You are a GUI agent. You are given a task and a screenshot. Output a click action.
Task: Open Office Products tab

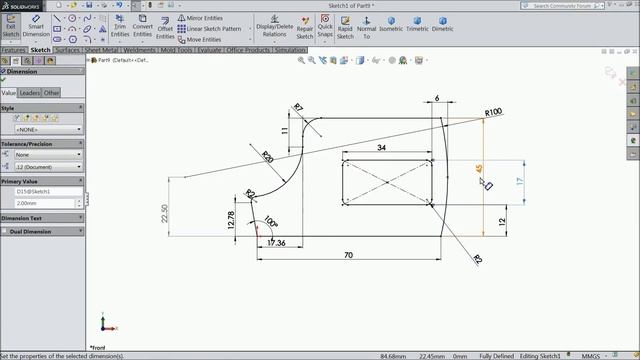(x=248, y=50)
